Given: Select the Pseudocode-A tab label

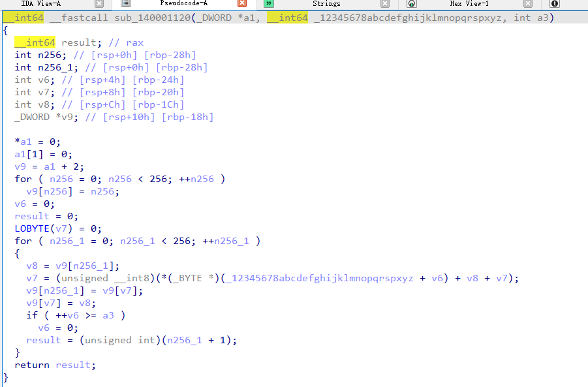Looking at the screenshot, I should click(x=183, y=4).
